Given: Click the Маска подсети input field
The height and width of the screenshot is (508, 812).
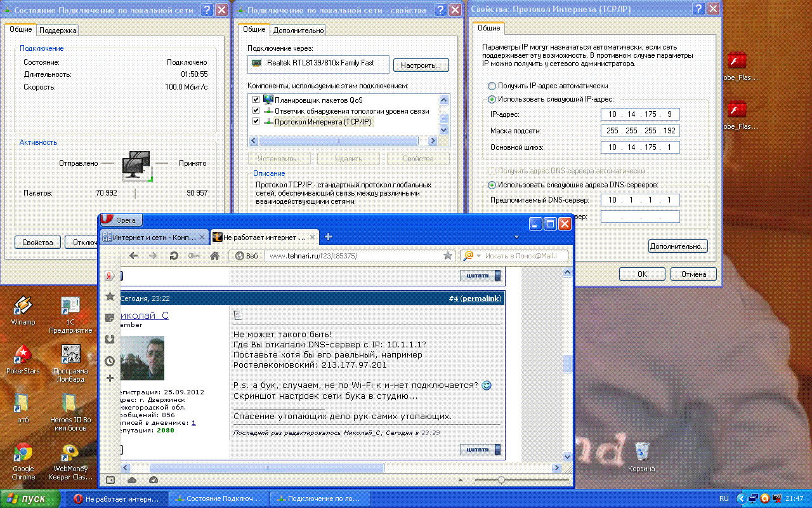Looking at the screenshot, I should [640, 131].
